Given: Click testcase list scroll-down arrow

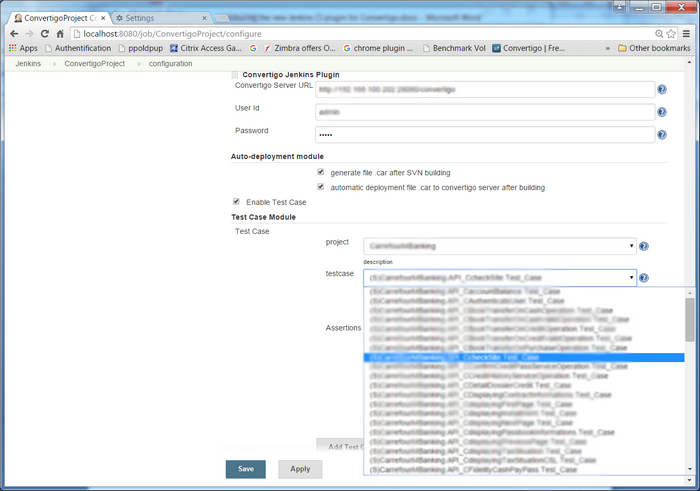Looking at the screenshot, I should (690, 469).
